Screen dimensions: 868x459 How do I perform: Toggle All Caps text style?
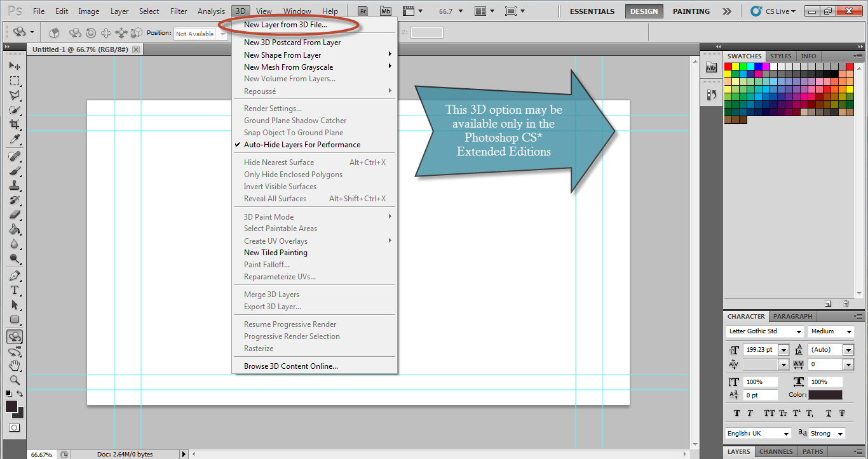click(769, 413)
